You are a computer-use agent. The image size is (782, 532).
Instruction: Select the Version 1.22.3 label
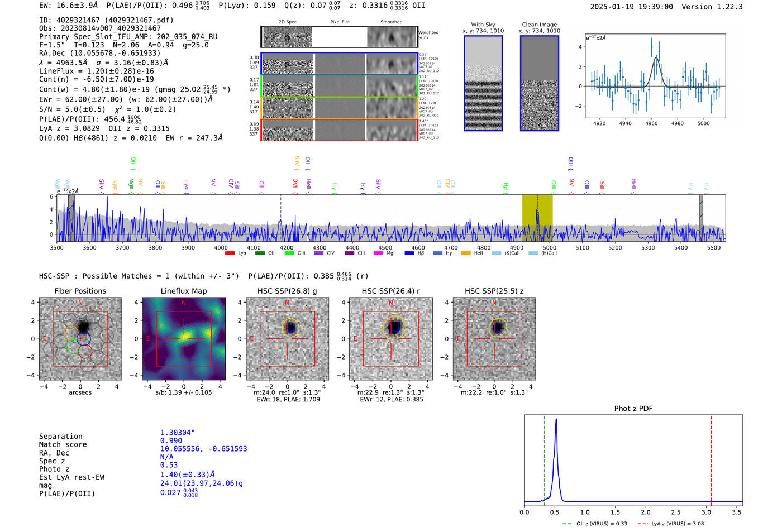[712, 7]
